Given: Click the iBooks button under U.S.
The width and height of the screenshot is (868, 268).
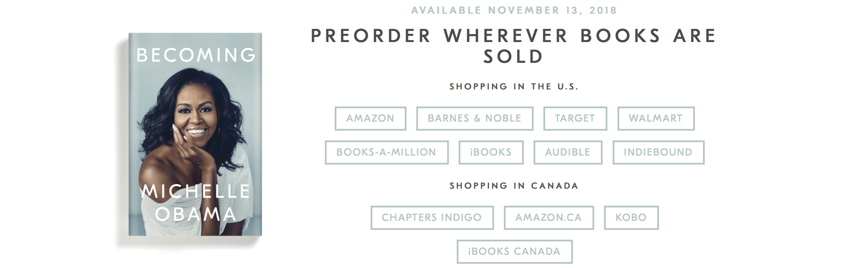Looking at the screenshot, I should [x=491, y=152].
